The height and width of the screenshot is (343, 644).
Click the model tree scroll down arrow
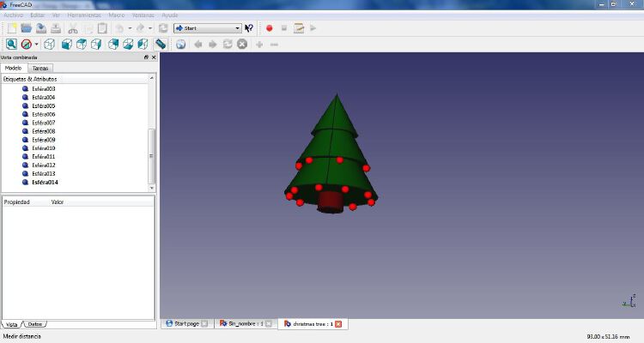[x=151, y=188]
